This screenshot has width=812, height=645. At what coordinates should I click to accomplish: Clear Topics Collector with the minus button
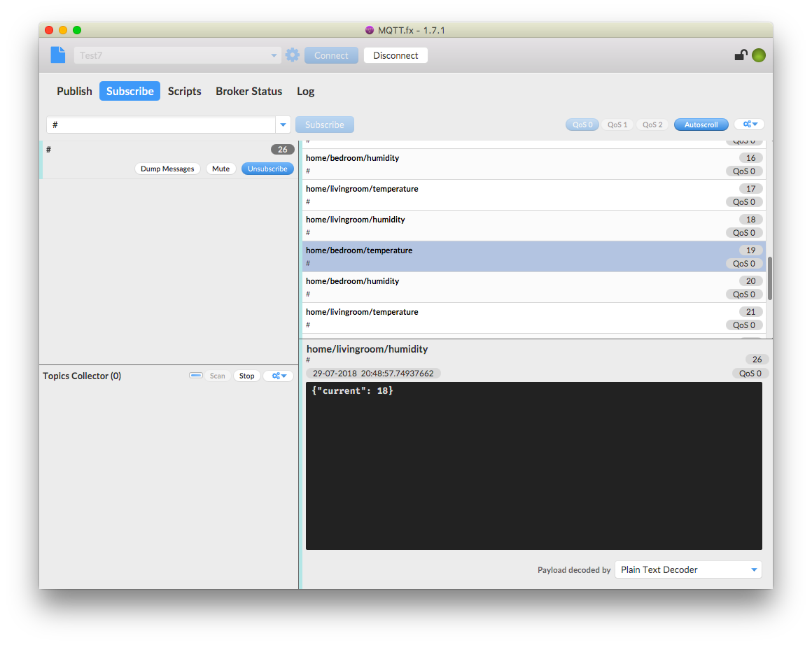(196, 375)
